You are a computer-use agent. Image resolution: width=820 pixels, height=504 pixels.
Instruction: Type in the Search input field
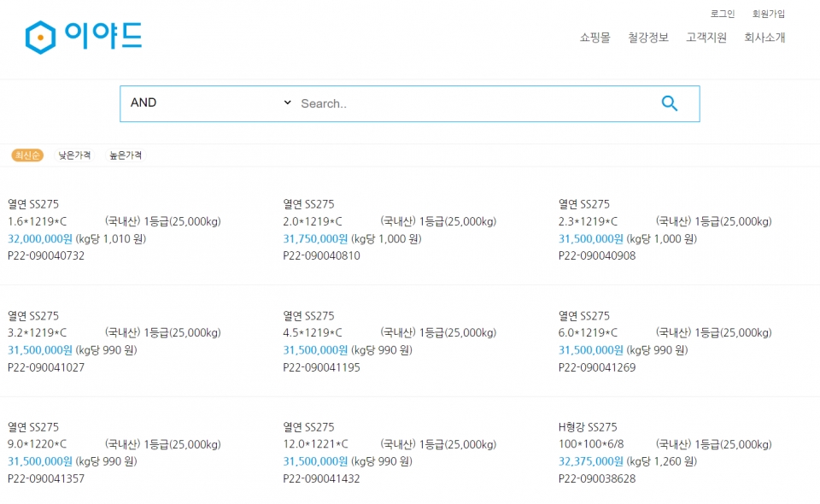click(470, 103)
